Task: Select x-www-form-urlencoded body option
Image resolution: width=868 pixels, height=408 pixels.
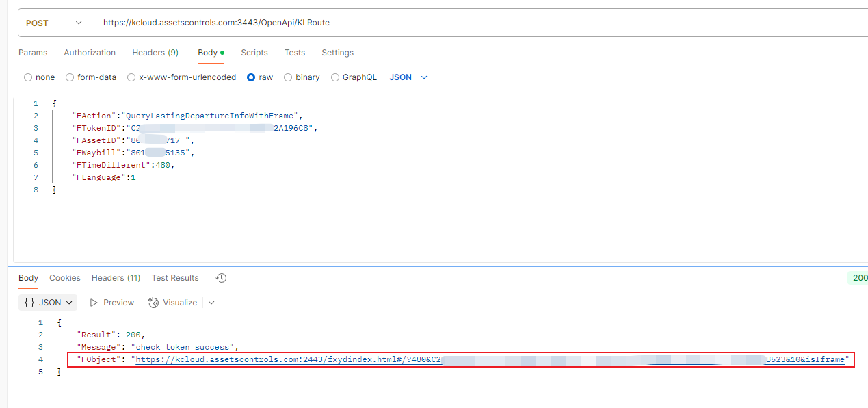Action: click(131, 77)
